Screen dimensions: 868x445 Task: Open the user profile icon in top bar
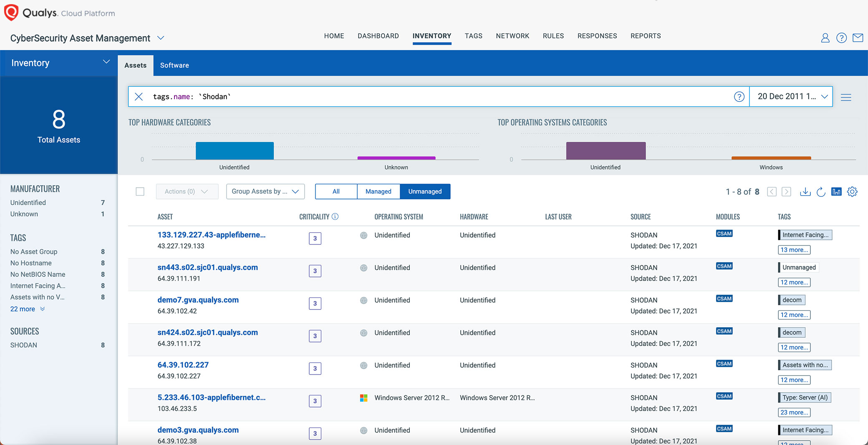pyautogui.click(x=825, y=38)
